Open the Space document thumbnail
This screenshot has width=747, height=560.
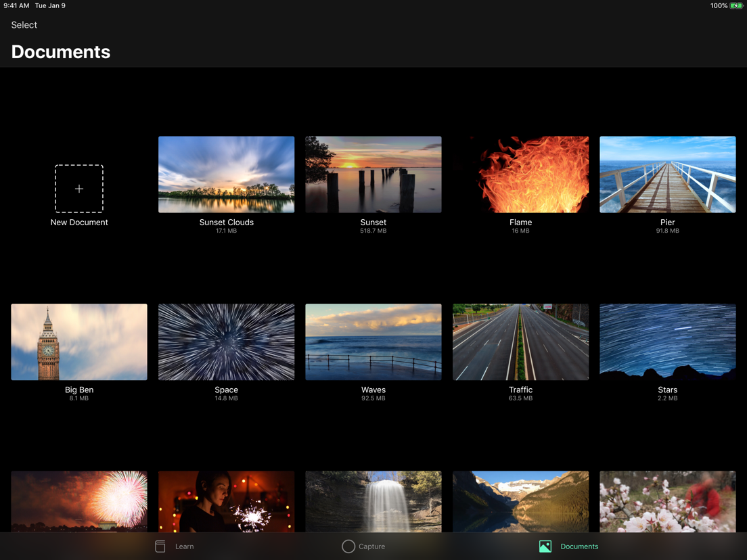click(226, 342)
